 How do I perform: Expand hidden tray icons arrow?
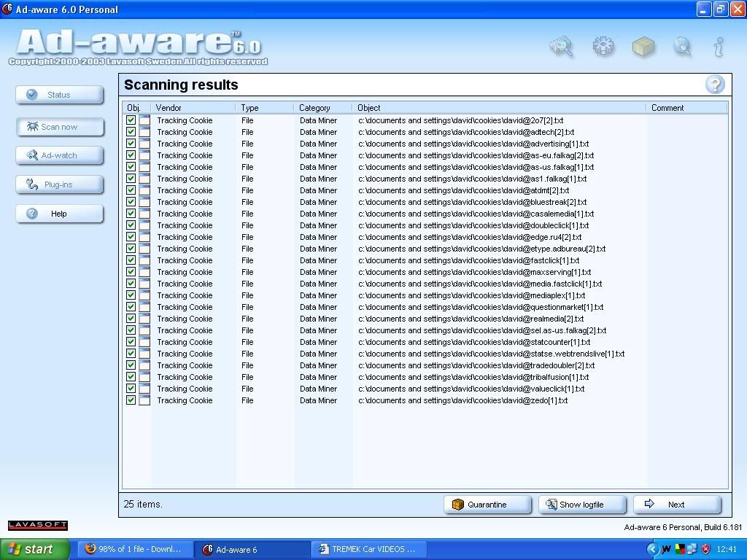pos(653,550)
